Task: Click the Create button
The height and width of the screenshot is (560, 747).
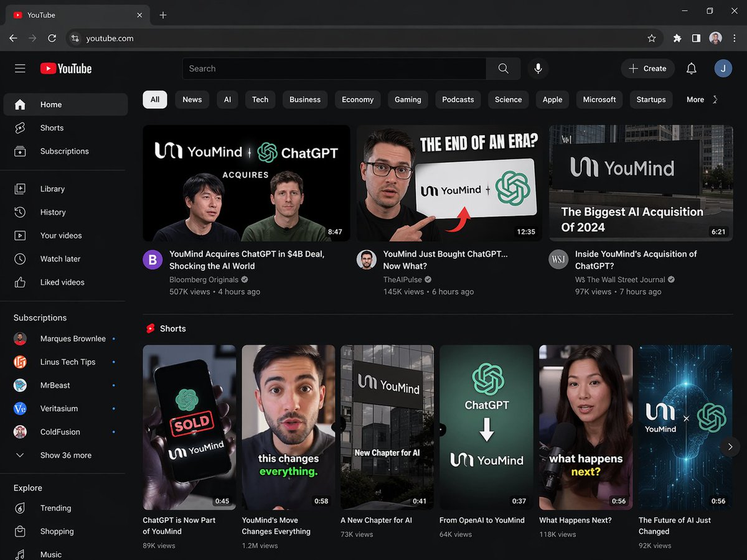Action: pyautogui.click(x=648, y=68)
